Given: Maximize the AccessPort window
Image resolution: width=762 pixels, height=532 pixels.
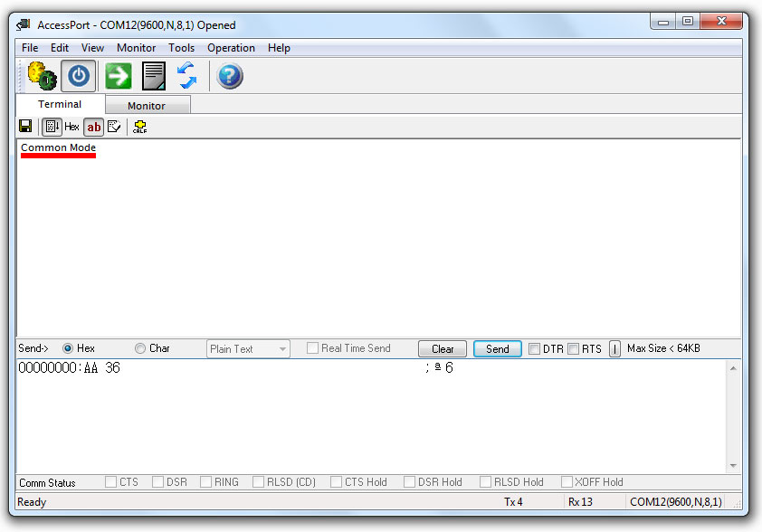Looking at the screenshot, I should click(x=687, y=22).
